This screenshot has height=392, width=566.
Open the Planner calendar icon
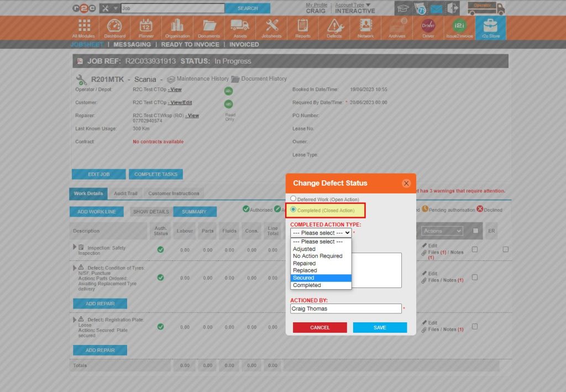146,28
